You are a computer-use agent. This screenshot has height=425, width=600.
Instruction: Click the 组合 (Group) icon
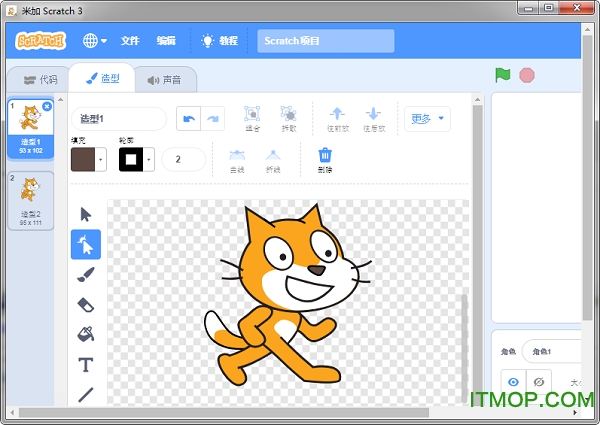pyautogui.click(x=252, y=119)
